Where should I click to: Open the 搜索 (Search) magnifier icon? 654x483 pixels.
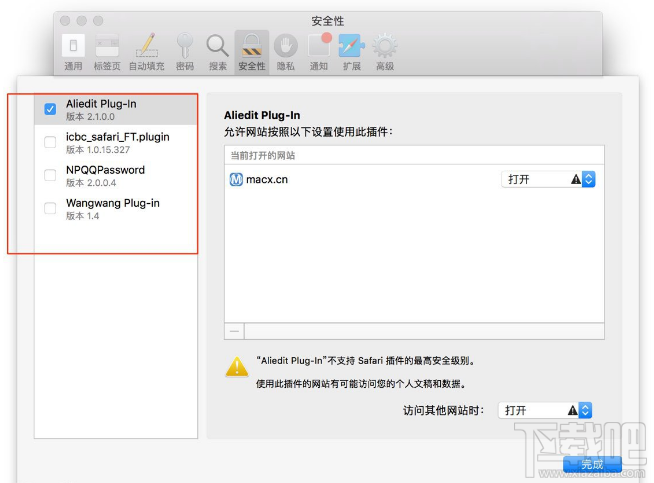pos(217,50)
